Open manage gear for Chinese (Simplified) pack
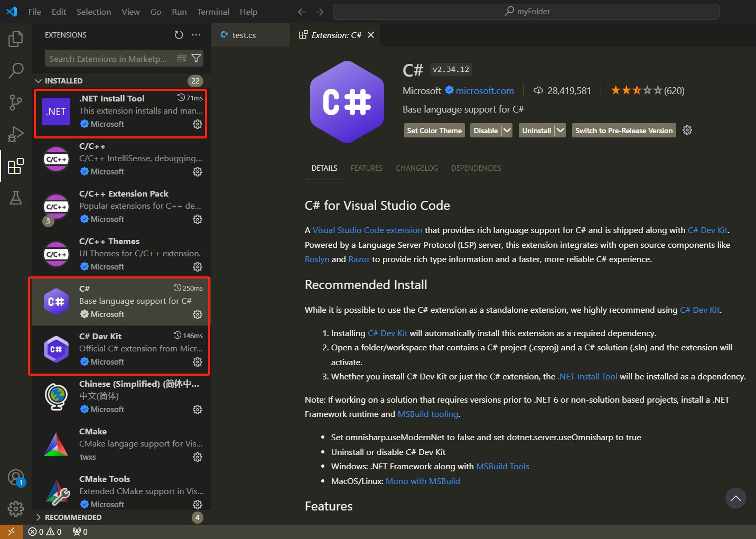 (198, 410)
